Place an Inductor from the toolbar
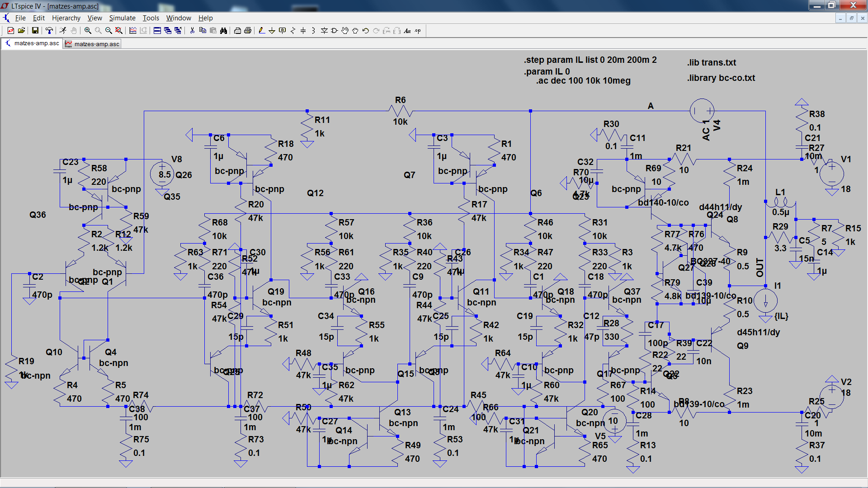The image size is (868, 488). coord(313,31)
